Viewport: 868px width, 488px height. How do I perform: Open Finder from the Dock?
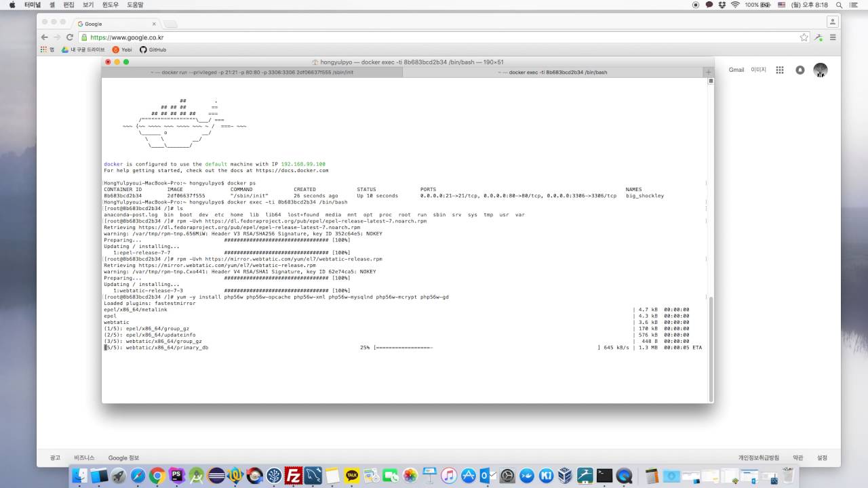(80, 476)
